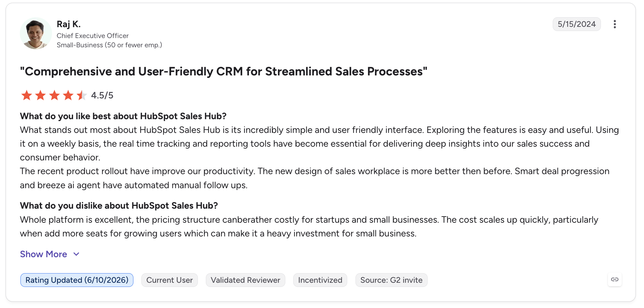Click the half-filled fifth star
This screenshot has width=644, height=308.
(x=82, y=95)
